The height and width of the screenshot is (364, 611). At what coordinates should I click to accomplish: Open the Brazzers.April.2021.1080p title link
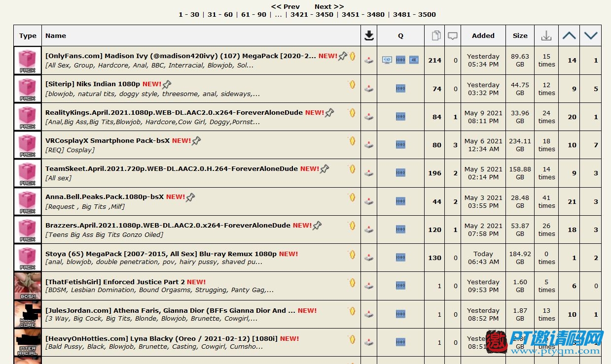point(168,225)
